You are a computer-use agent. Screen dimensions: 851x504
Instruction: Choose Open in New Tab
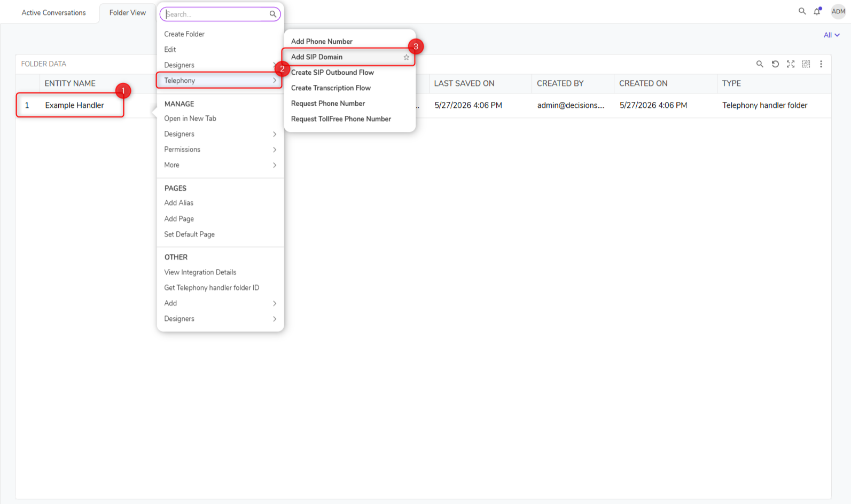(x=190, y=119)
